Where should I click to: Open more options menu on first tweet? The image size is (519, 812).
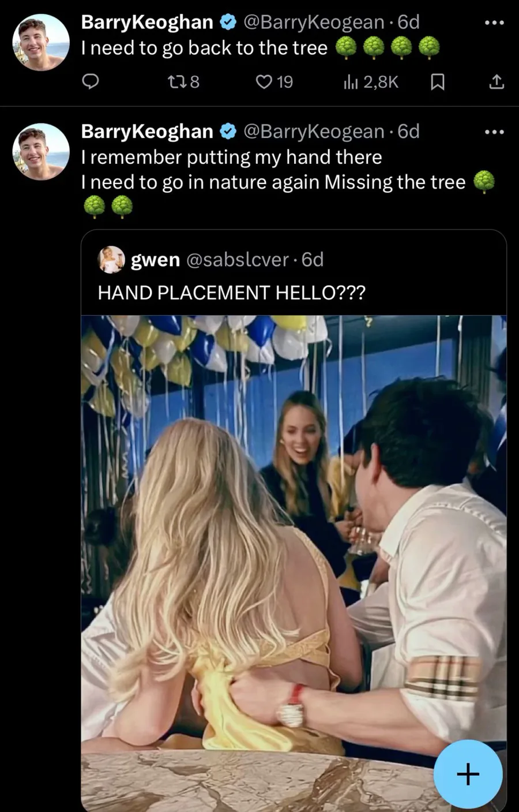pyautogui.click(x=494, y=23)
